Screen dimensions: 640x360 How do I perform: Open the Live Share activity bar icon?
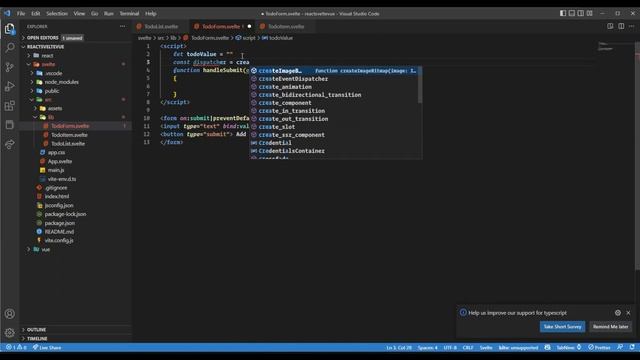(9, 144)
